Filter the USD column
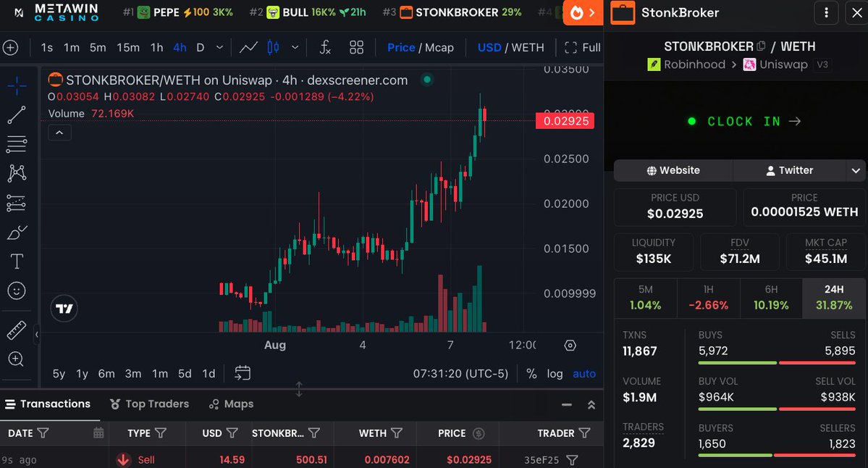The width and height of the screenshot is (868, 468). tap(232, 433)
